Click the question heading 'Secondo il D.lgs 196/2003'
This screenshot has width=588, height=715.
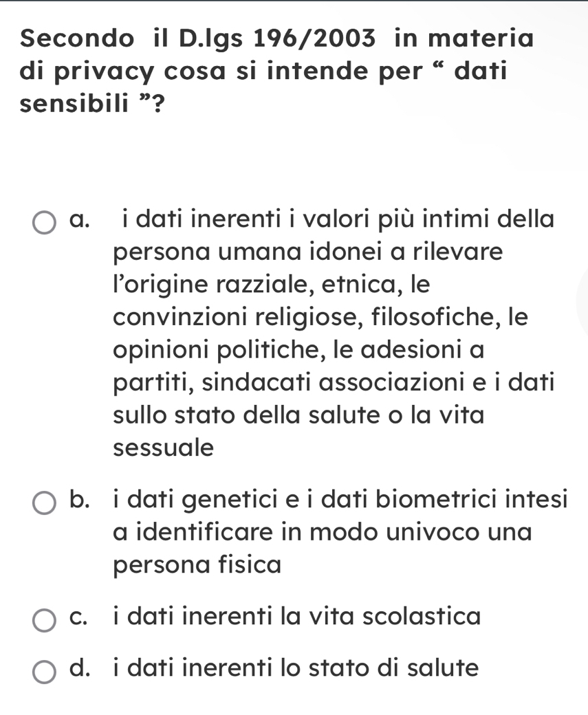pos(199,37)
